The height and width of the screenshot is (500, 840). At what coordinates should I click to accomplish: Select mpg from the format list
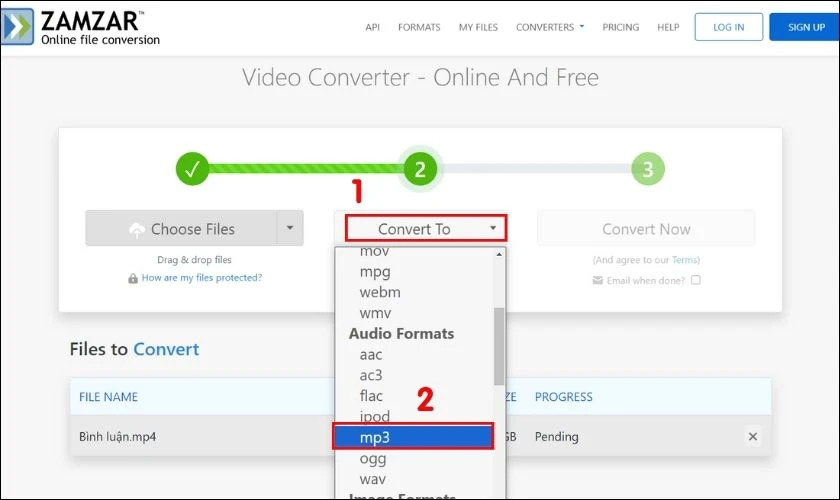pyautogui.click(x=375, y=272)
